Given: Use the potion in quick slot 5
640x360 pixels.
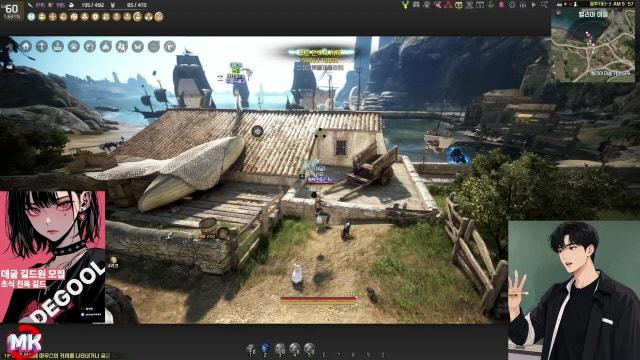Looking at the screenshot, I should pos(309,349).
